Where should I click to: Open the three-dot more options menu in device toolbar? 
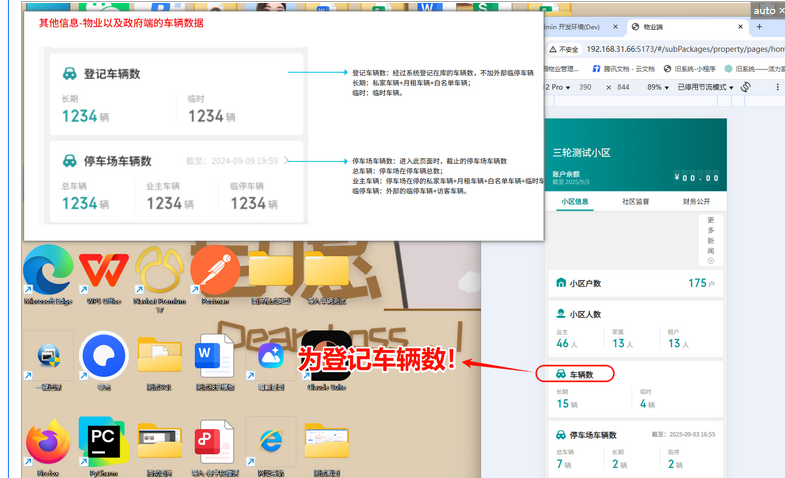coord(777,87)
